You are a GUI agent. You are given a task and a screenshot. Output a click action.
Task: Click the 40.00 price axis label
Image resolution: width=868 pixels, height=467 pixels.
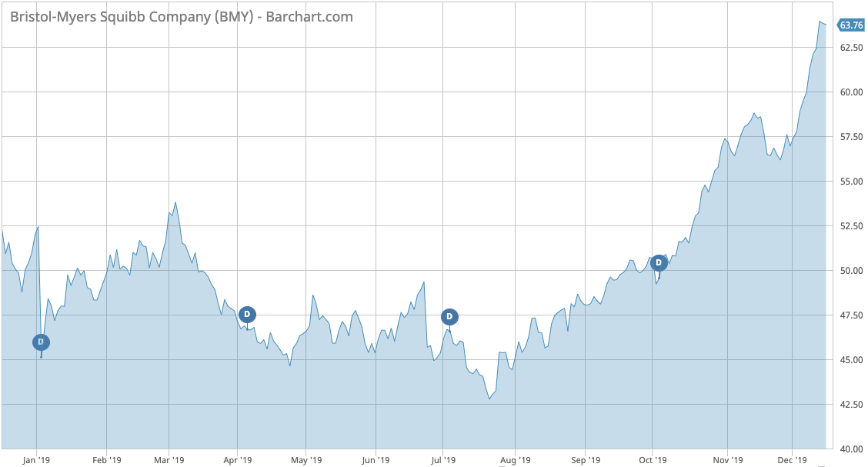pyautogui.click(x=851, y=449)
